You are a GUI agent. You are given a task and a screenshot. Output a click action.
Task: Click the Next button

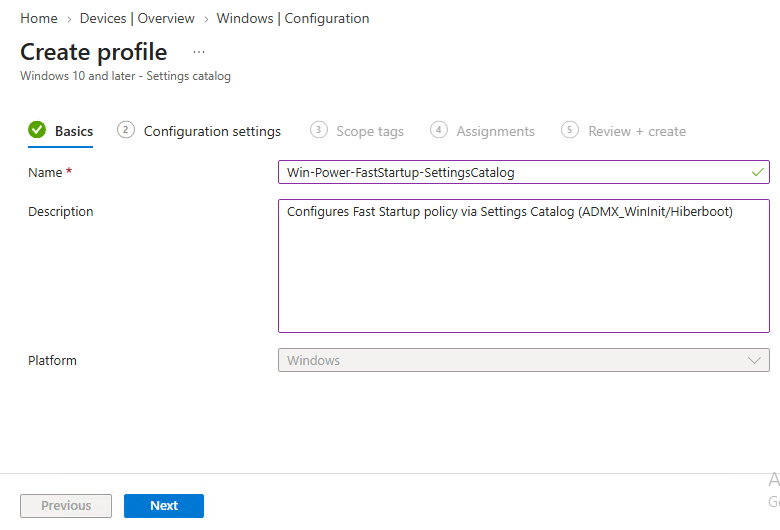tap(164, 506)
